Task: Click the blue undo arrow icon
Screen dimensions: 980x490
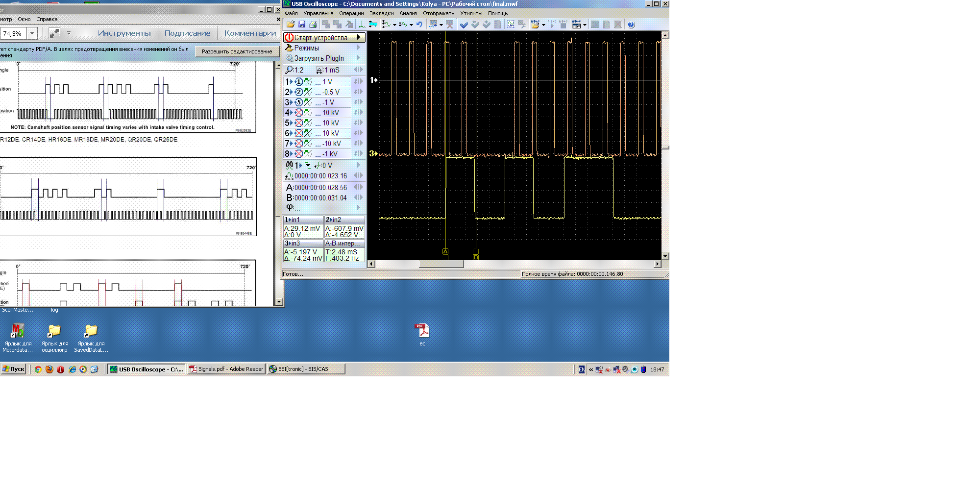Action: coord(419,24)
